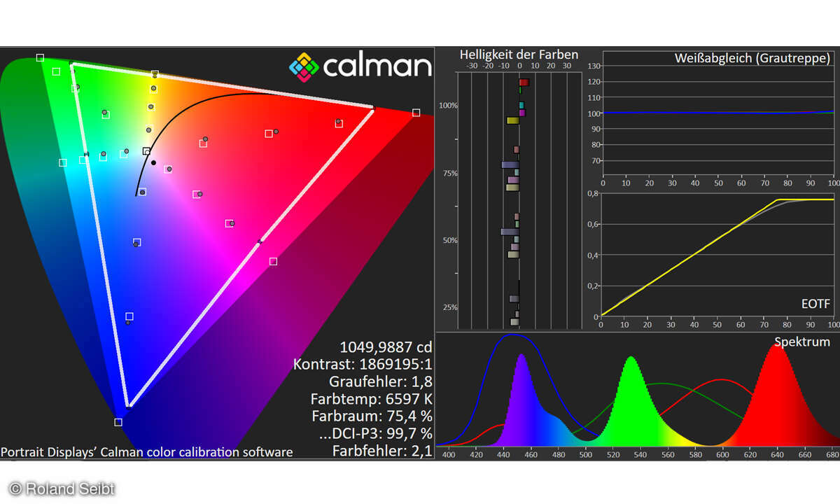Click the '1049,9887 cd' luminance value
This screenshot has height=504, width=840.
[x=386, y=346]
